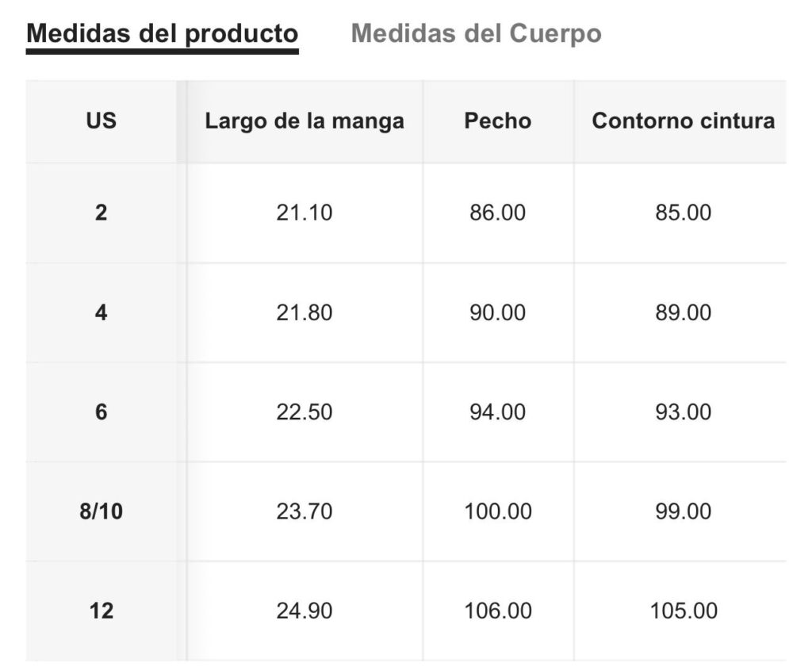The image size is (812, 670).
Task: Click the Contorno cintura column header
Action: coord(683,121)
